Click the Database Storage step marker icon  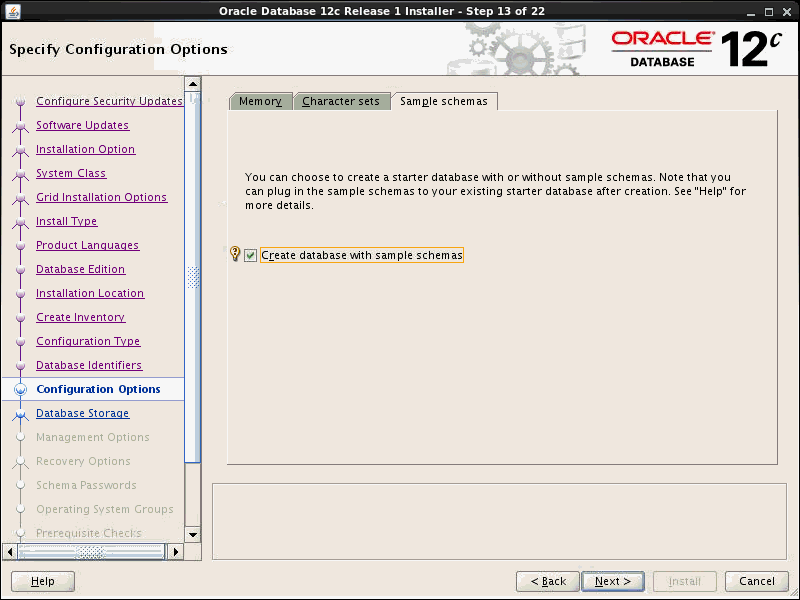pos(21,413)
